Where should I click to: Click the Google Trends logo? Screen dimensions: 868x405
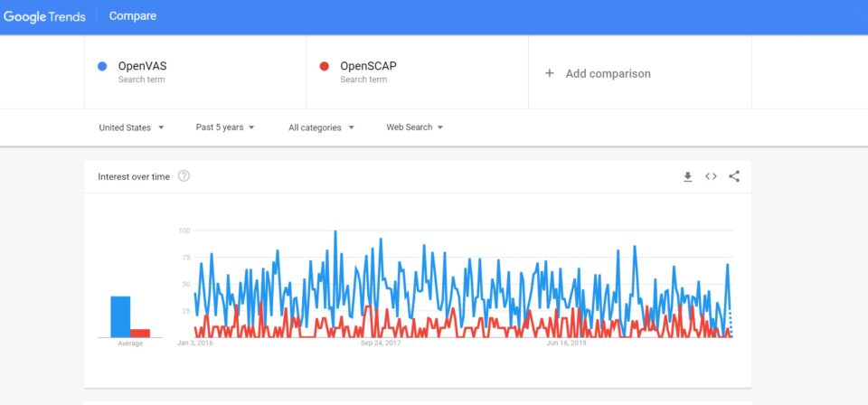[44, 16]
